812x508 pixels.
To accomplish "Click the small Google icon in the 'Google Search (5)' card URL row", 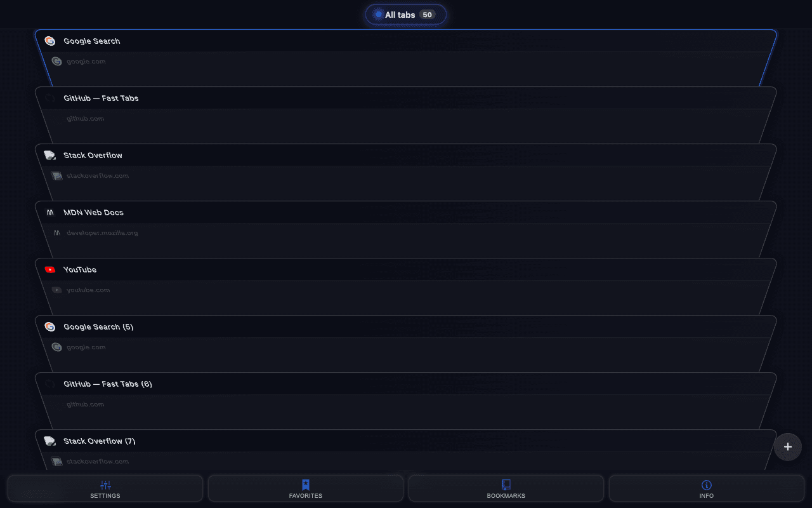I will [56, 347].
